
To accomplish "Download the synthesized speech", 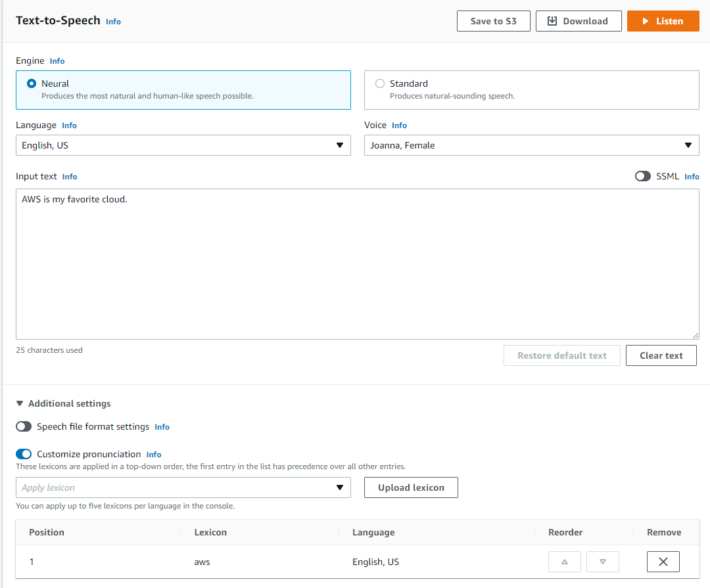I will pyautogui.click(x=579, y=21).
